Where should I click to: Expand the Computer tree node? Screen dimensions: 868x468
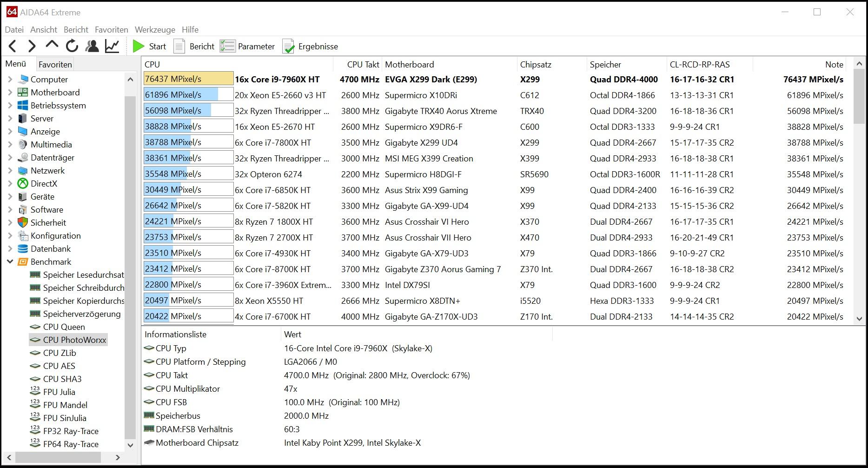(x=10, y=80)
